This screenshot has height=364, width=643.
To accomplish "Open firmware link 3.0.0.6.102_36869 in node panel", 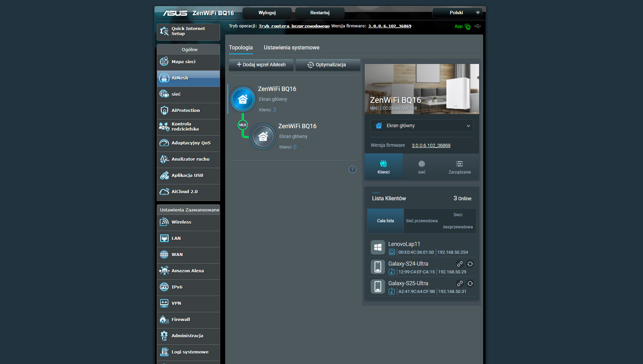I will pos(431,145).
